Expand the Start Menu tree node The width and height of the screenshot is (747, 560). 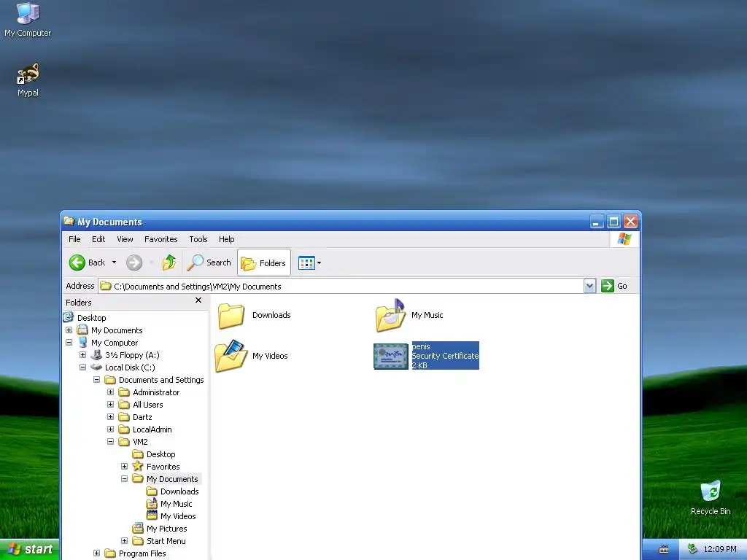[x=124, y=540]
